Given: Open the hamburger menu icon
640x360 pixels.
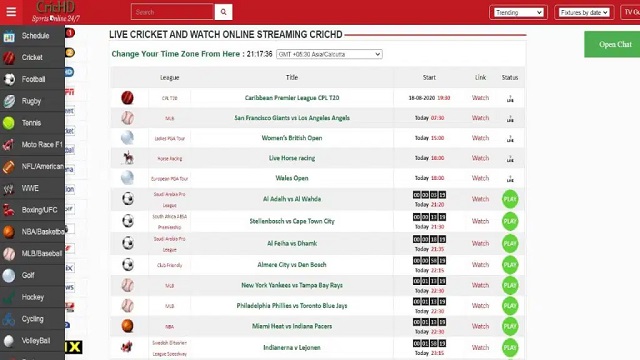Looking at the screenshot, I should click(11, 12).
